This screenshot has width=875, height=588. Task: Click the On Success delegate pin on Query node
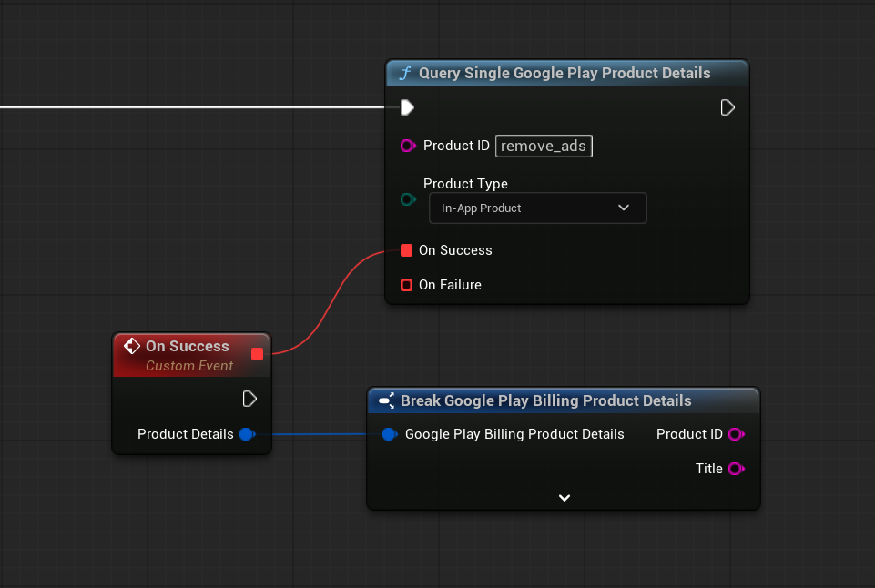(406, 250)
